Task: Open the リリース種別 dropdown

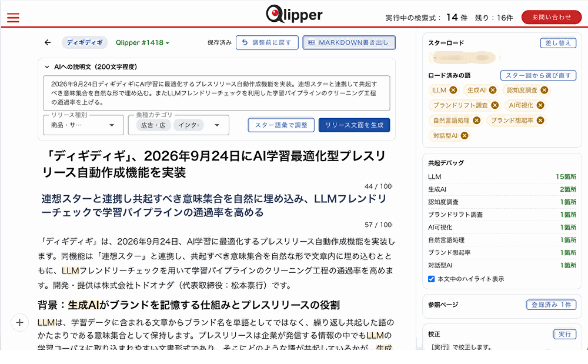Action: click(83, 125)
